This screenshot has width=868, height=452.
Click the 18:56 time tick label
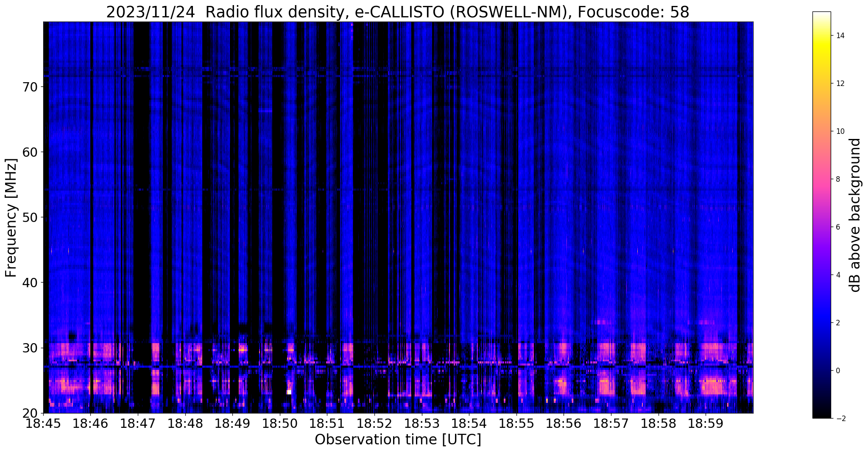[x=564, y=424]
